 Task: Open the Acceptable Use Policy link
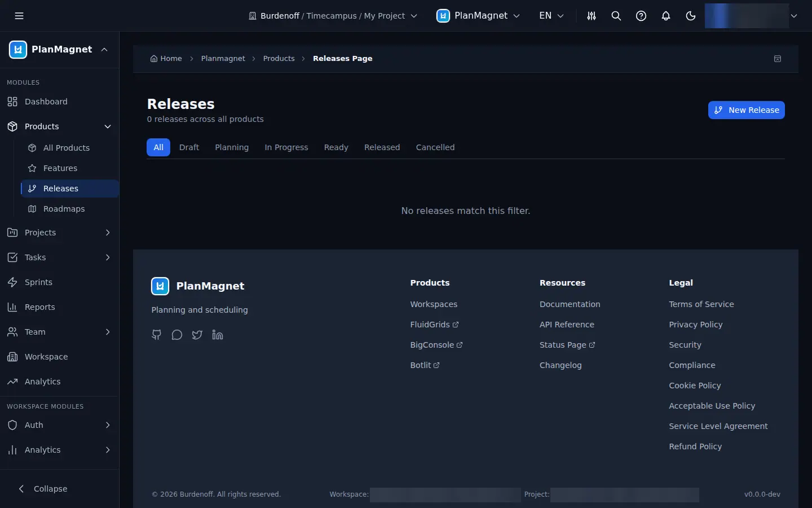[712, 406]
